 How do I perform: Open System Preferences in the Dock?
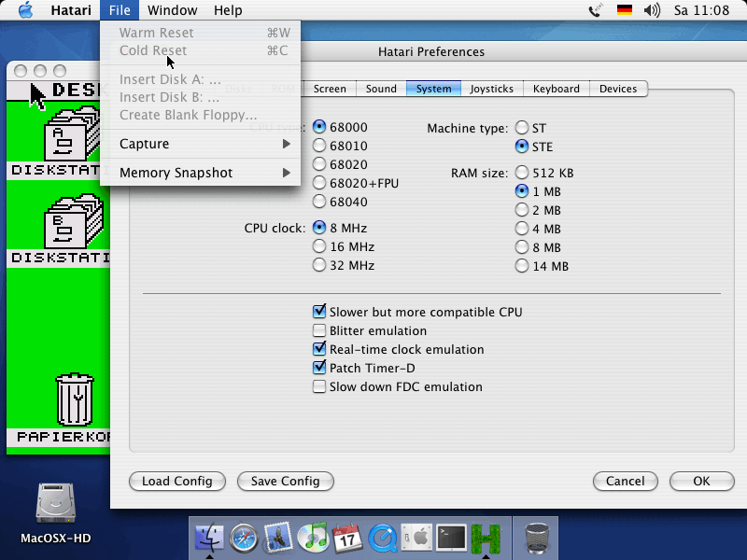coord(416,539)
